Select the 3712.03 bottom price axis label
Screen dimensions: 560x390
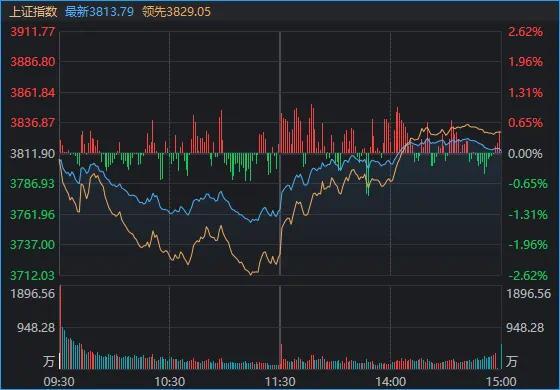click(33, 275)
